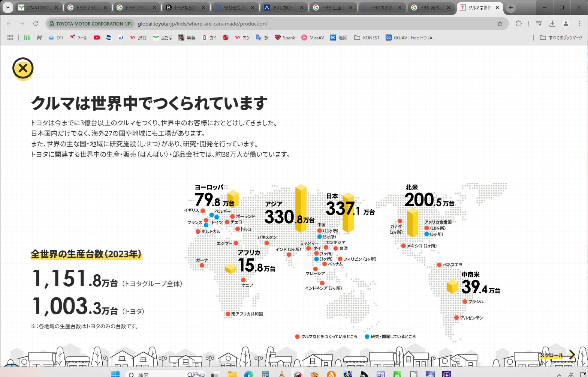Screen dimensions: 588x377
Task: Open the Chrome three-dot menu
Action: [x=579, y=24]
